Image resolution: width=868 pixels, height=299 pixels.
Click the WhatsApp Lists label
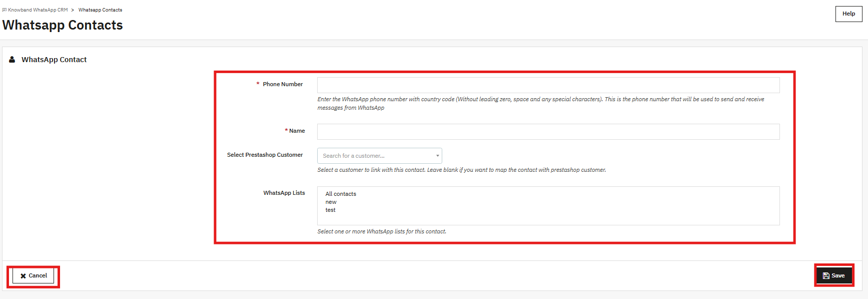284,193
